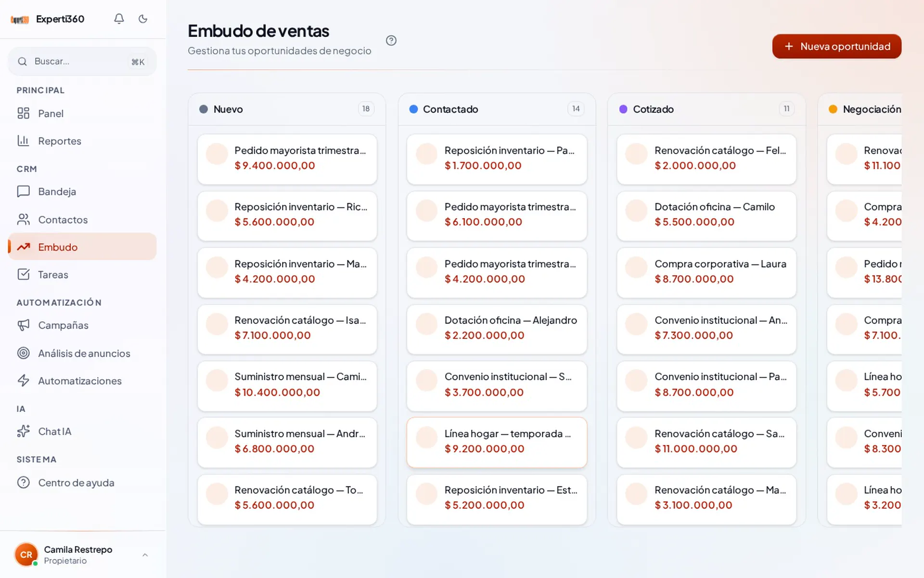Click the Panel grid icon
924x578 pixels.
[23, 113]
